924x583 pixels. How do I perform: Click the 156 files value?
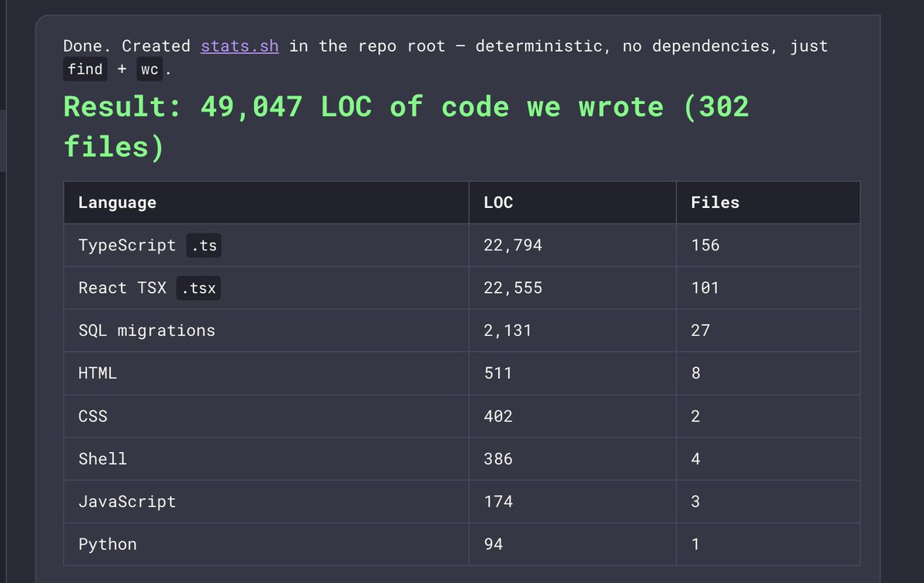point(705,246)
